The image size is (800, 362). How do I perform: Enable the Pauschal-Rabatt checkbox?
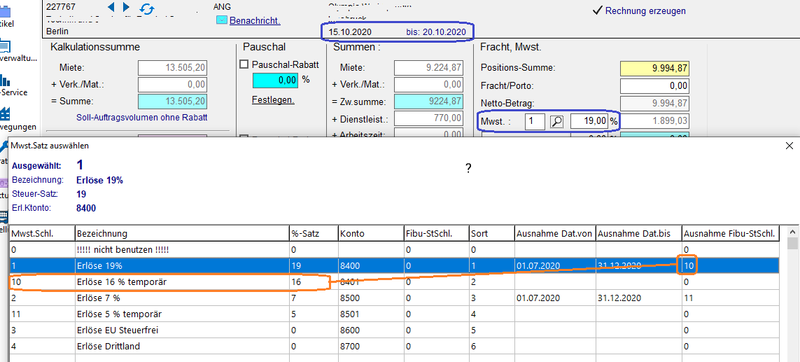244,65
